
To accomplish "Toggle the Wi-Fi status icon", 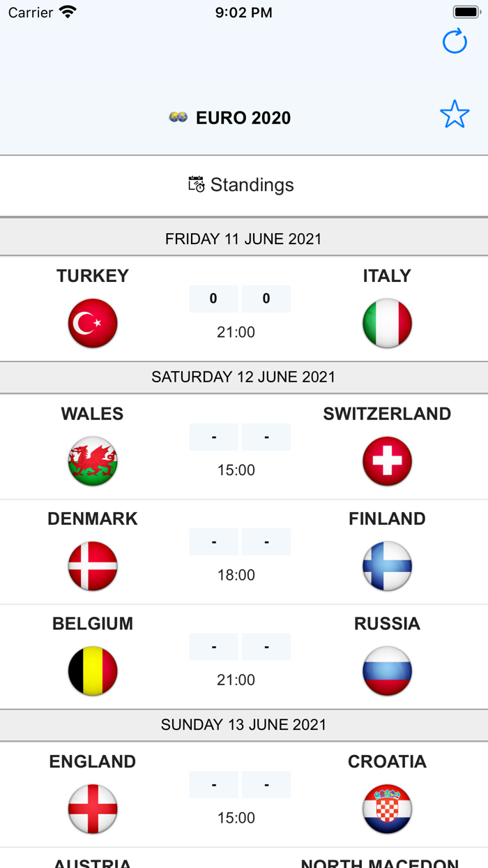I will coord(66,11).
